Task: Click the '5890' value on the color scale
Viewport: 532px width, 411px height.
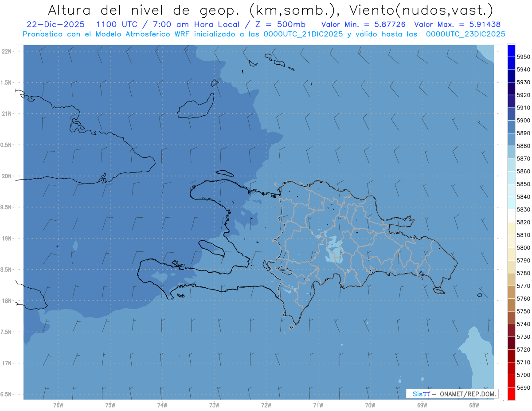Action: pyautogui.click(x=523, y=133)
